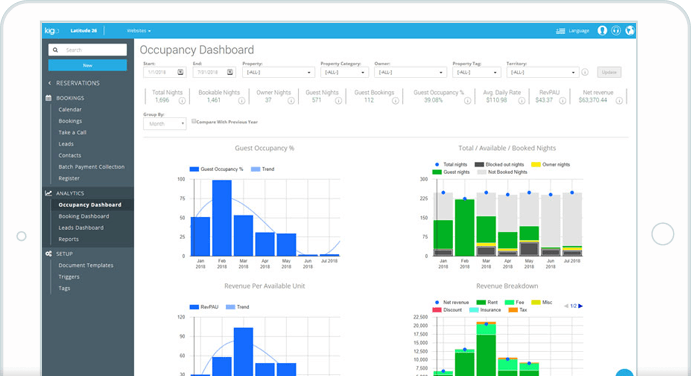Open Booking Dashboard in sidebar

tap(84, 216)
